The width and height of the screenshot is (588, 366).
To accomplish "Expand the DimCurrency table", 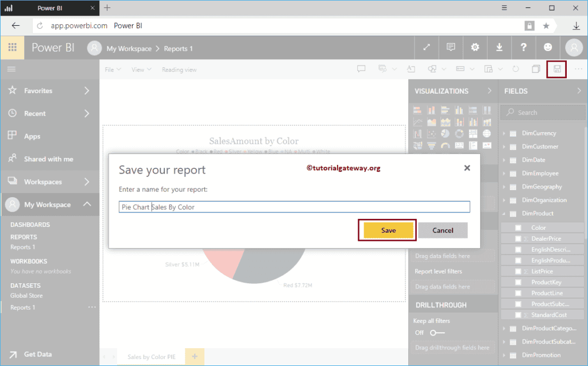I will click(504, 133).
